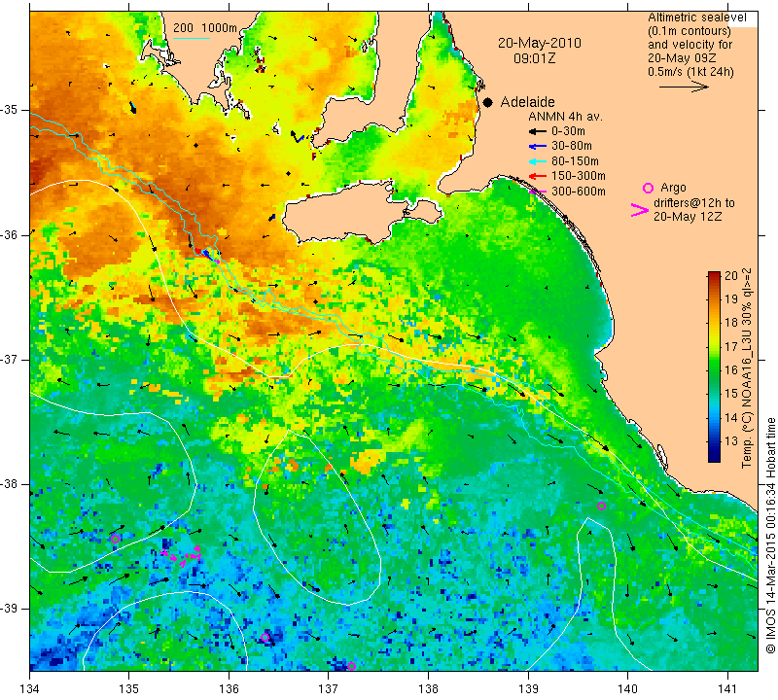Click the longitude axis label 137

(329, 689)
